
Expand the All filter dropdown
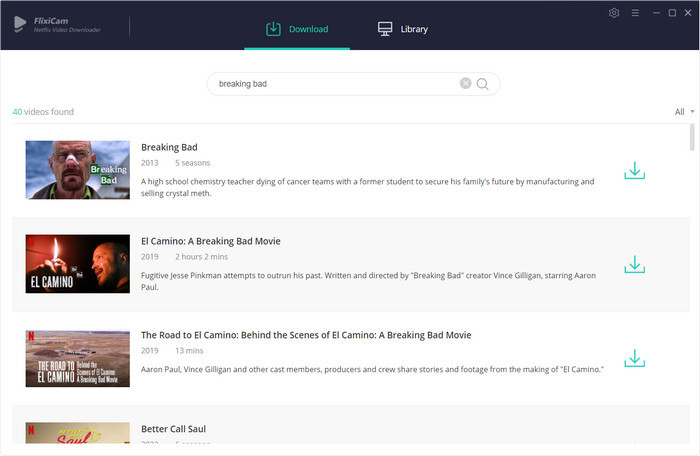coord(684,112)
